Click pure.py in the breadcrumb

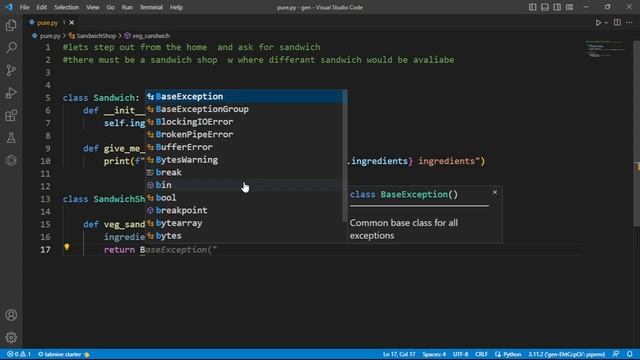click(x=50, y=36)
